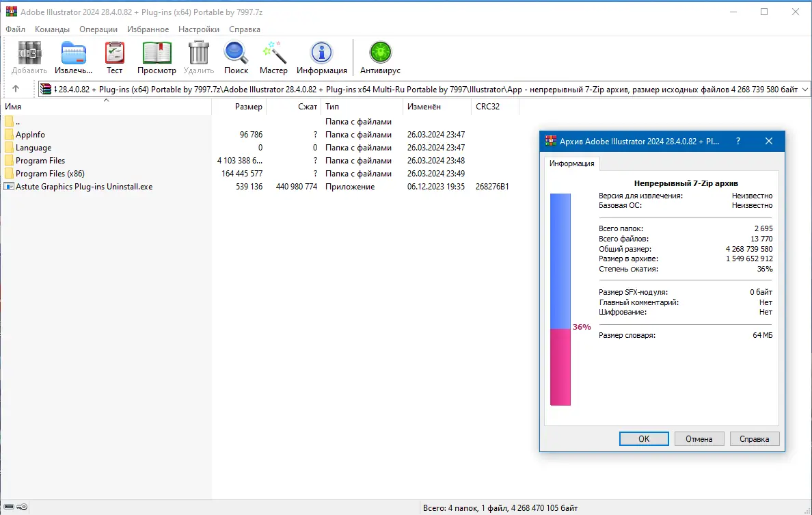The width and height of the screenshot is (812, 515).
Task: Select the Program Files (x86) folder icon
Action: point(9,174)
